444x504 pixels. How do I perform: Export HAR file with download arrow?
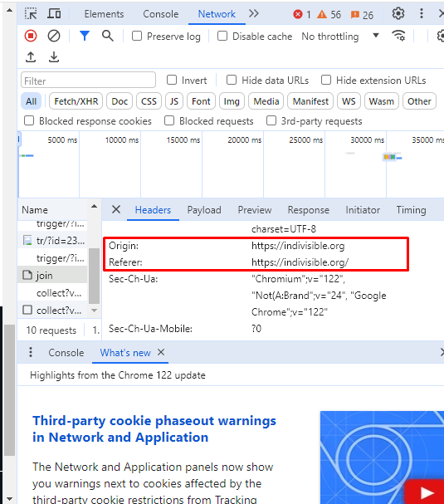54,57
